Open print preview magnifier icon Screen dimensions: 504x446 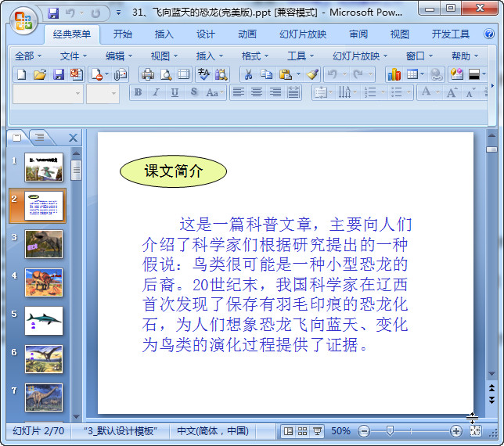click(166, 74)
